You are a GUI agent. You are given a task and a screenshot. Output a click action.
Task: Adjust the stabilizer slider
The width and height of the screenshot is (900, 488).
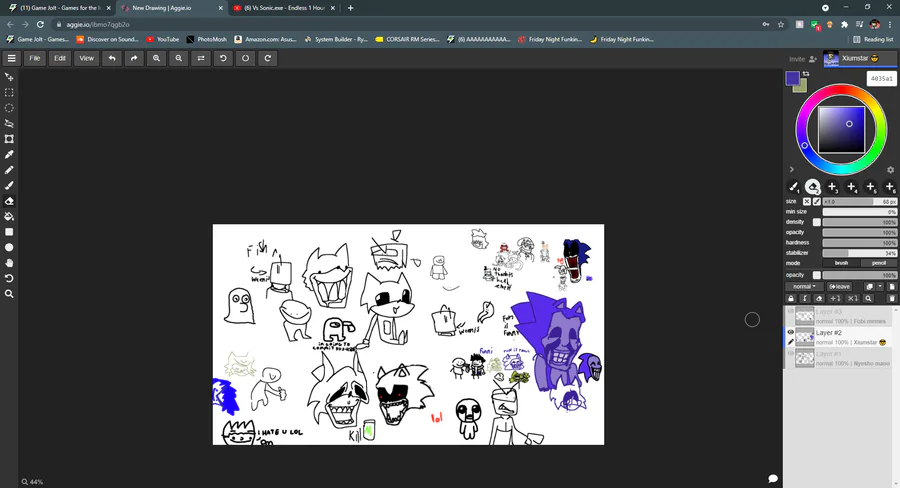[859, 253]
